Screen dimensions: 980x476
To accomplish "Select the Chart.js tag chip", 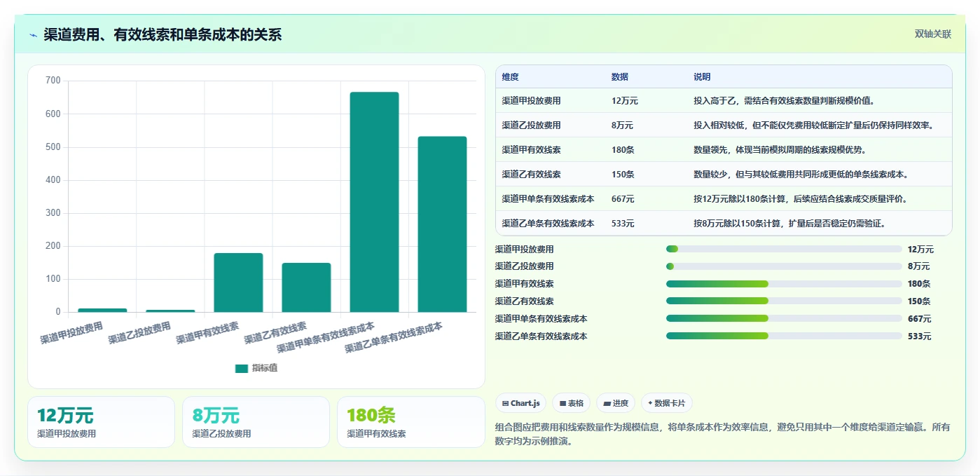I will click(521, 403).
